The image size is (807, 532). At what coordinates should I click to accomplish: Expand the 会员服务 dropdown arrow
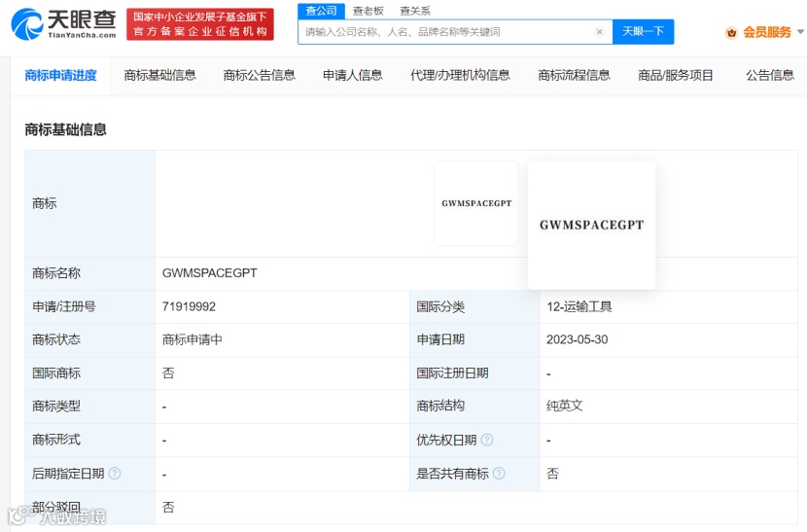click(800, 32)
